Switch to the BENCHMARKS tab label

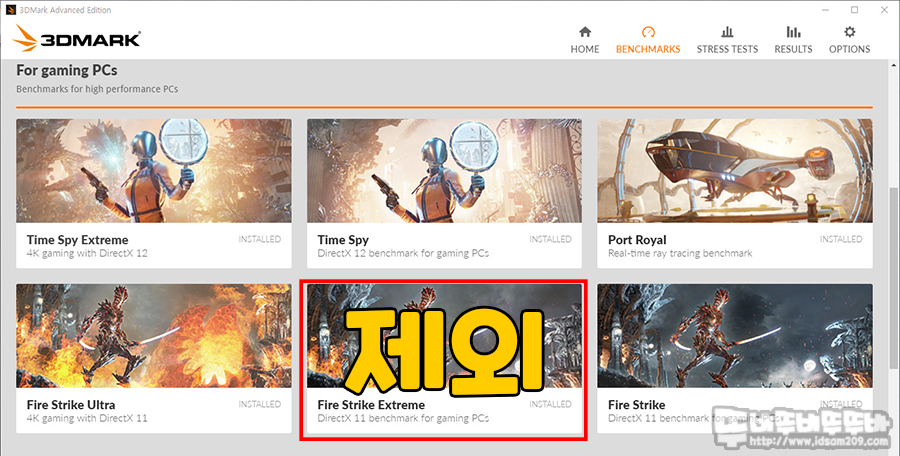[x=648, y=49]
